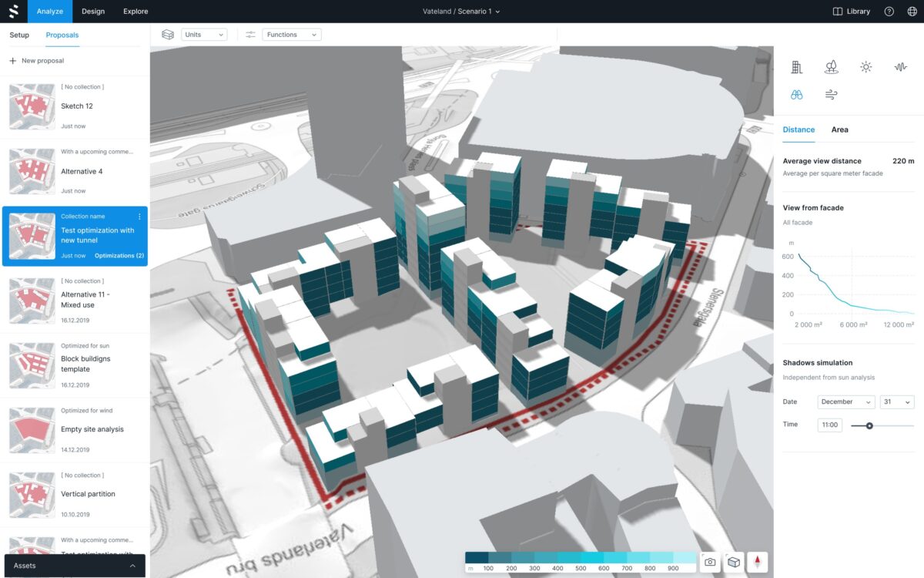
Task: Switch to the Design tab
Action: (x=93, y=12)
